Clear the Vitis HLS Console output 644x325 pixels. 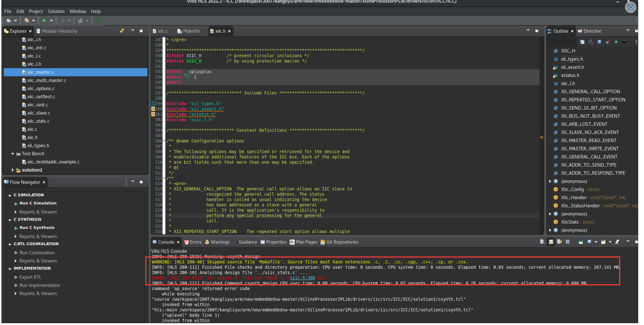click(542, 242)
